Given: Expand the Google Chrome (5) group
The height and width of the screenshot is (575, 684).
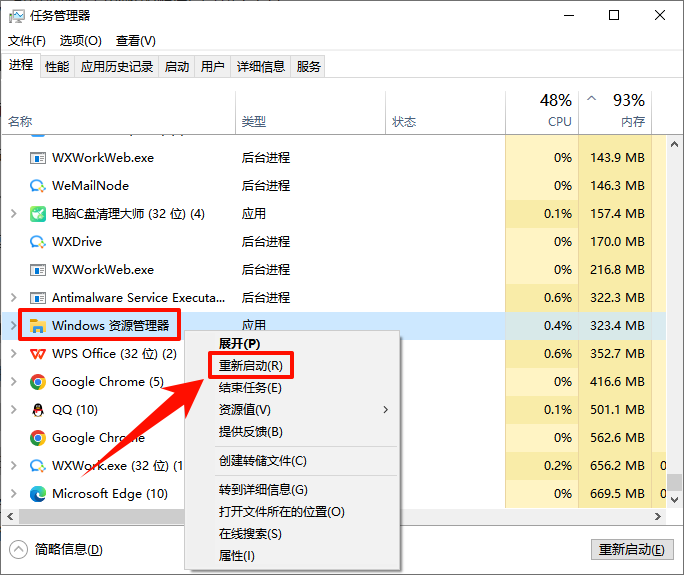Looking at the screenshot, I should (x=14, y=382).
